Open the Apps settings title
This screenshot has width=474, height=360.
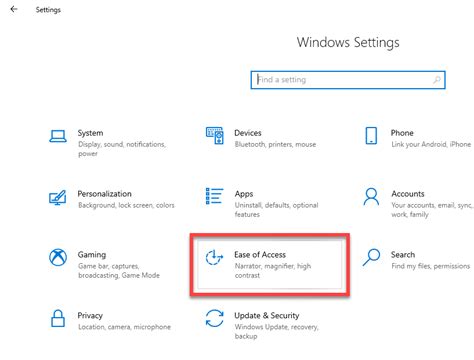point(244,194)
